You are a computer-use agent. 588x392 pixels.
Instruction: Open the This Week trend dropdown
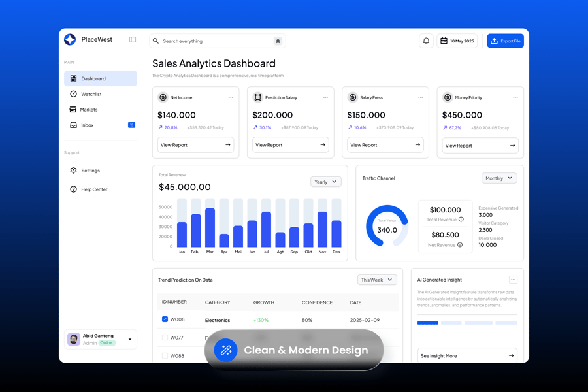(x=377, y=280)
